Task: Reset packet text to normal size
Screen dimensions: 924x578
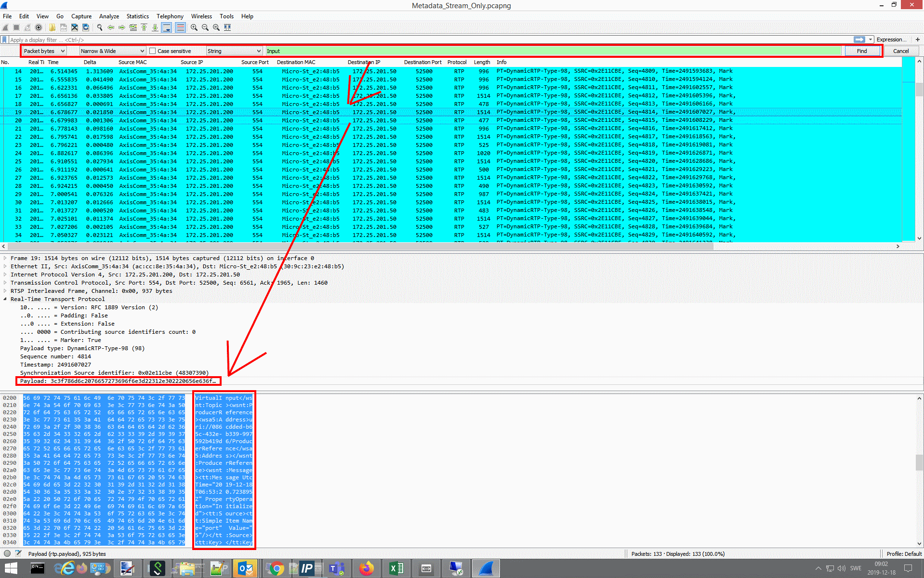Action: click(216, 27)
